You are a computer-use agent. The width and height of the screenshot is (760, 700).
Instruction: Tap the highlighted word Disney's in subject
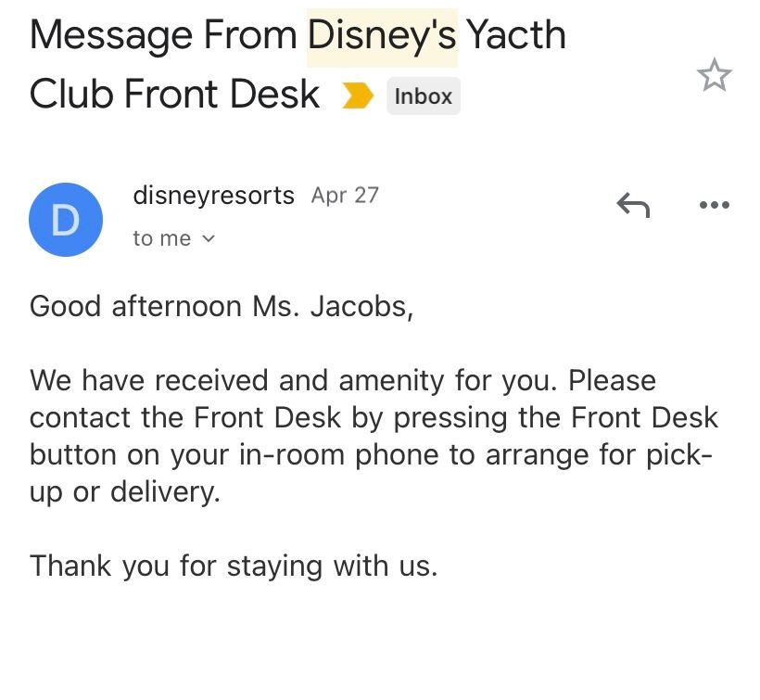tap(382, 36)
